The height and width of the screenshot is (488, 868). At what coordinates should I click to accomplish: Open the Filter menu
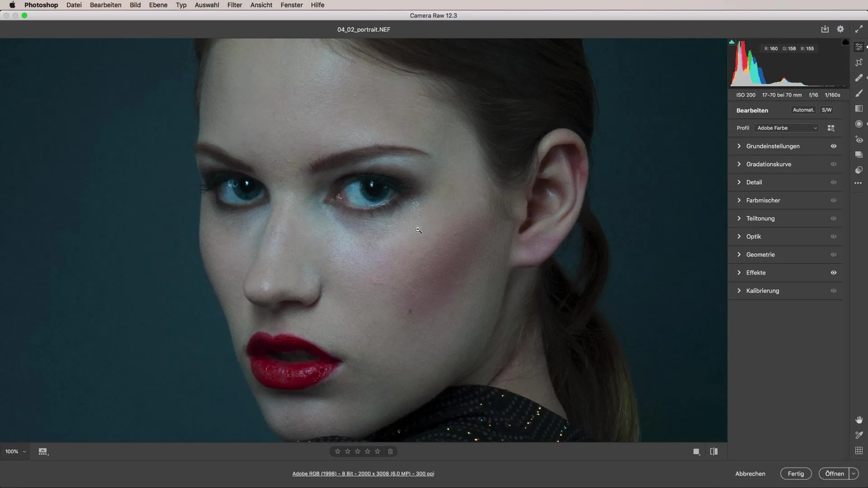pos(235,5)
